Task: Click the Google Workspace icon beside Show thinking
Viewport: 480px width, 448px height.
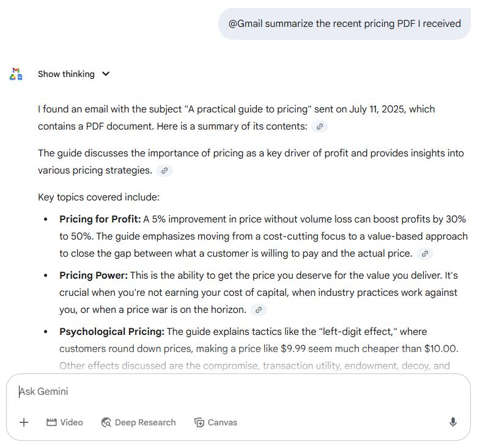Action: 16,74
